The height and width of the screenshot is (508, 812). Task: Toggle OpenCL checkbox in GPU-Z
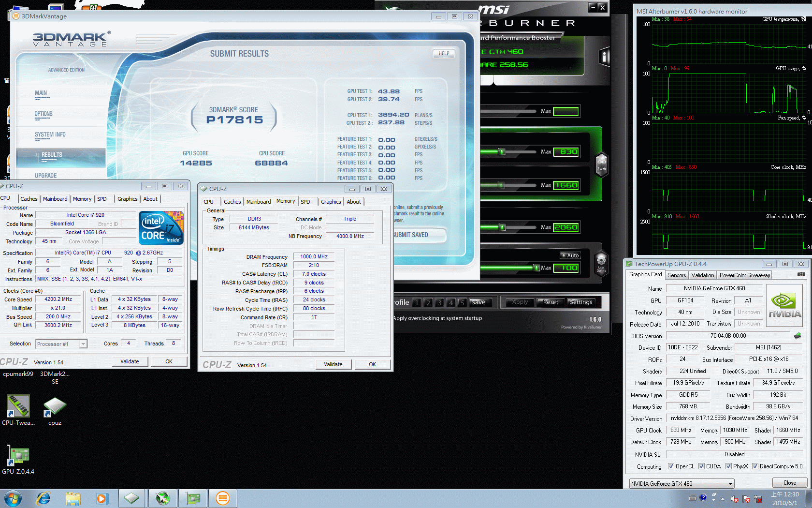pos(671,466)
